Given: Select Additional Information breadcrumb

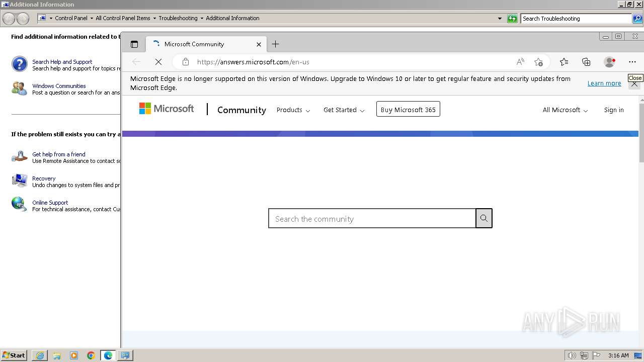Looking at the screenshot, I should click(x=232, y=18).
